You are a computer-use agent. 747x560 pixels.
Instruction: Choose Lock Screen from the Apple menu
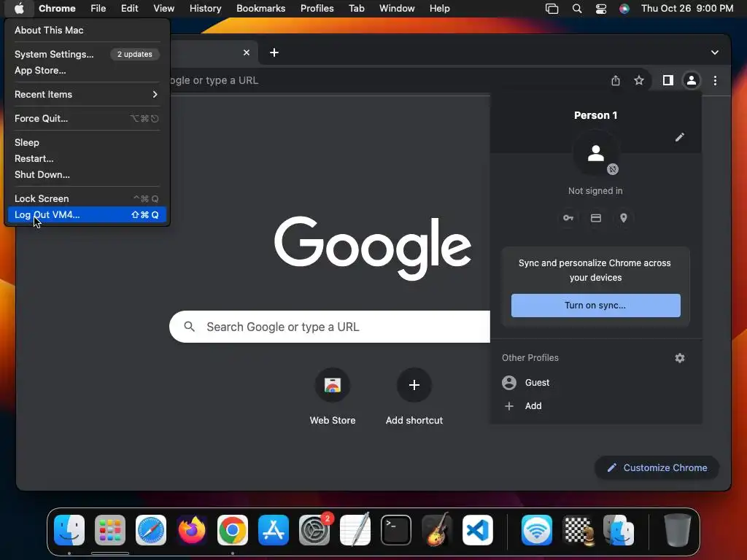click(87, 198)
